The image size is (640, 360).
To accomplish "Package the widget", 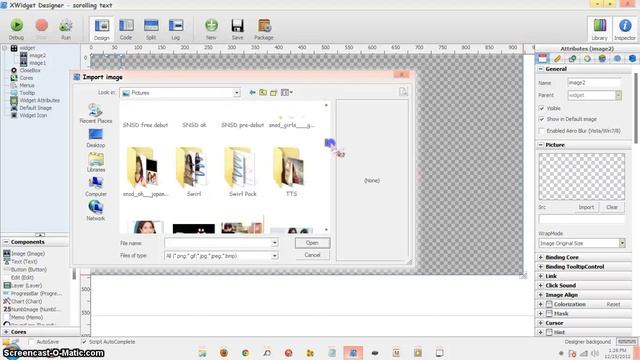I will point(264,29).
